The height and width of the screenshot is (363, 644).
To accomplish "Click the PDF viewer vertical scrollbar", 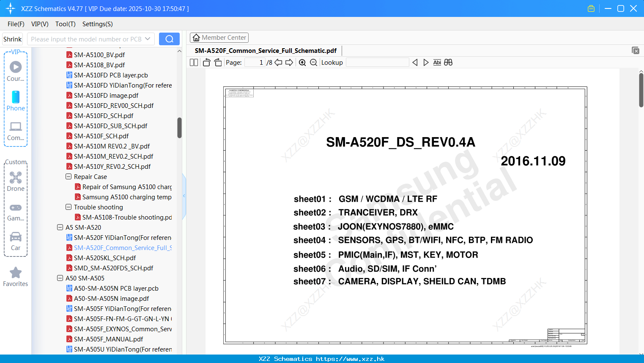I will [641, 90].
